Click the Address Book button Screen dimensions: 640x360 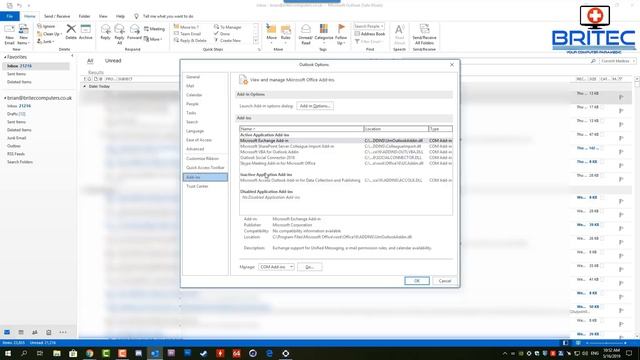[x=370, y=34]
